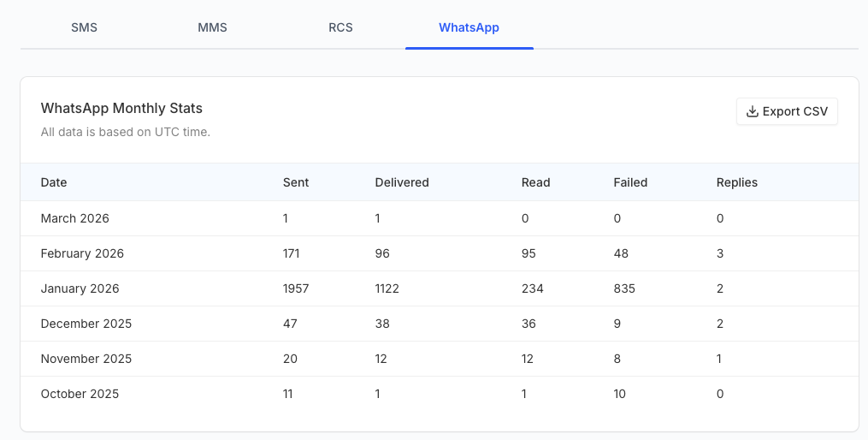Click the November 2025 date cell
Screen dimensions: 868x440
[86, 359]
